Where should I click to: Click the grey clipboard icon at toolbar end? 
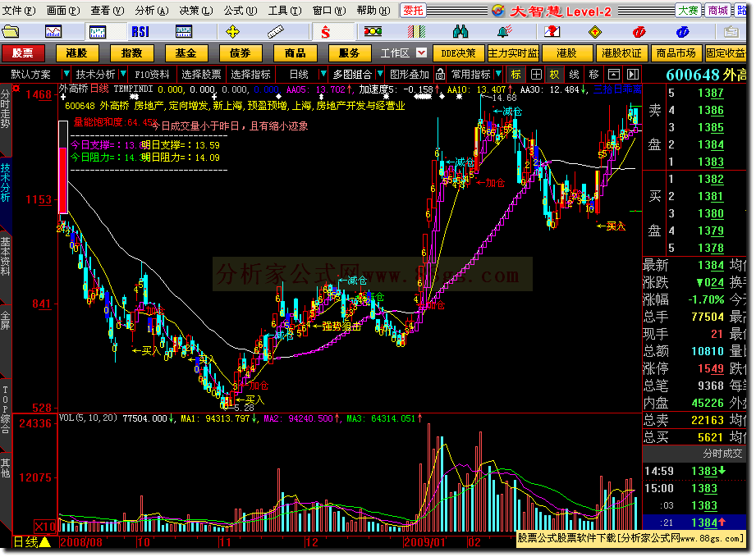pyautogui.click(x=731, y=32)
